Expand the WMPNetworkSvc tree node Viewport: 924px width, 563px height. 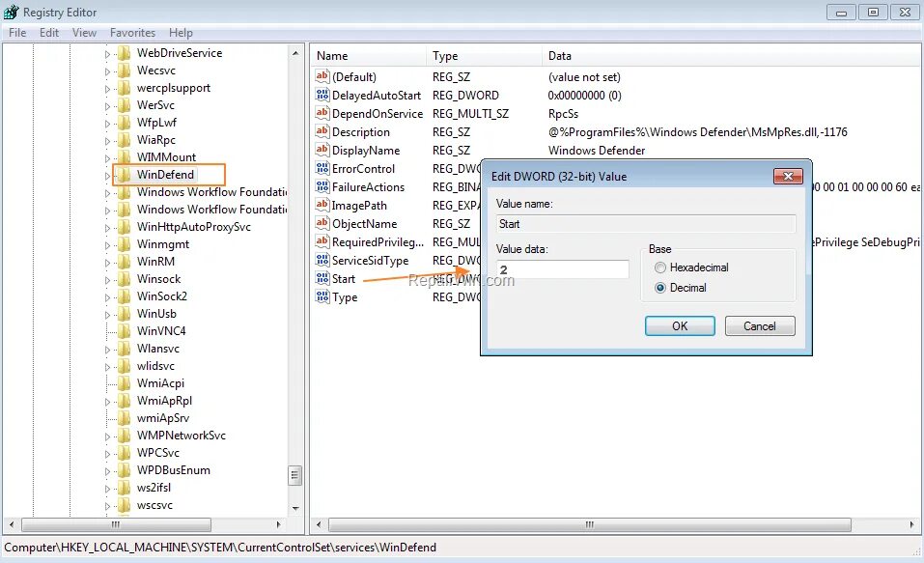(x=107, y=436)
